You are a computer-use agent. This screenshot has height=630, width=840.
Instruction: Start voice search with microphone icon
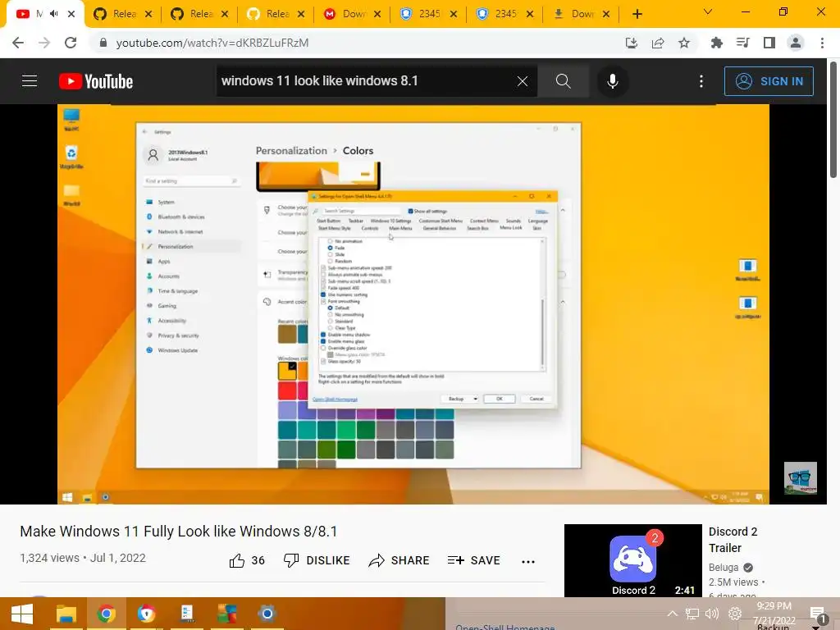coord(612,81)
